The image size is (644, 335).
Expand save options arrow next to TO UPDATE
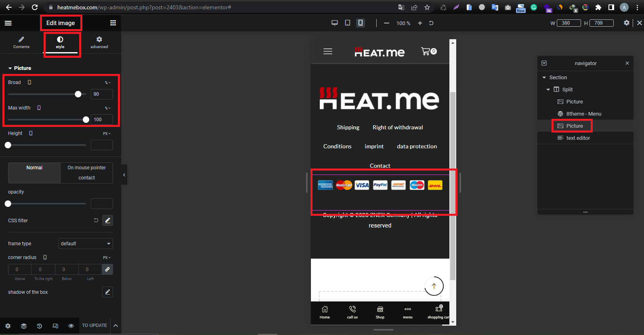coord(115,326)
